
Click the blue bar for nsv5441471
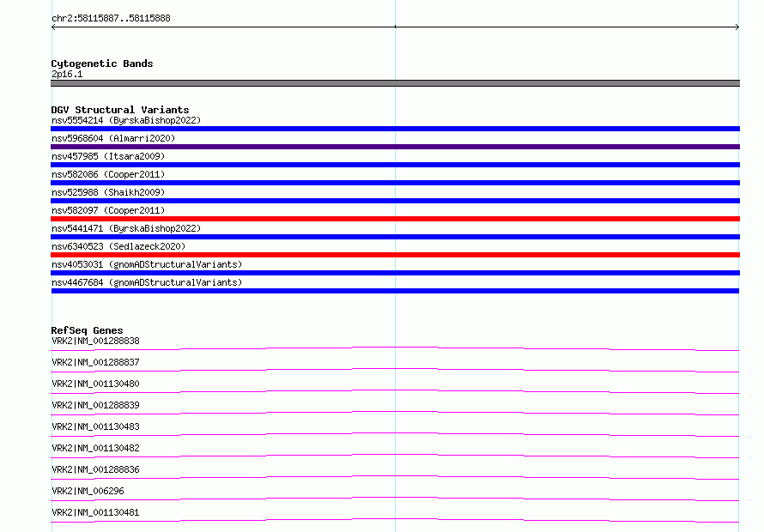pyautogui.click(x=395, y=237)
